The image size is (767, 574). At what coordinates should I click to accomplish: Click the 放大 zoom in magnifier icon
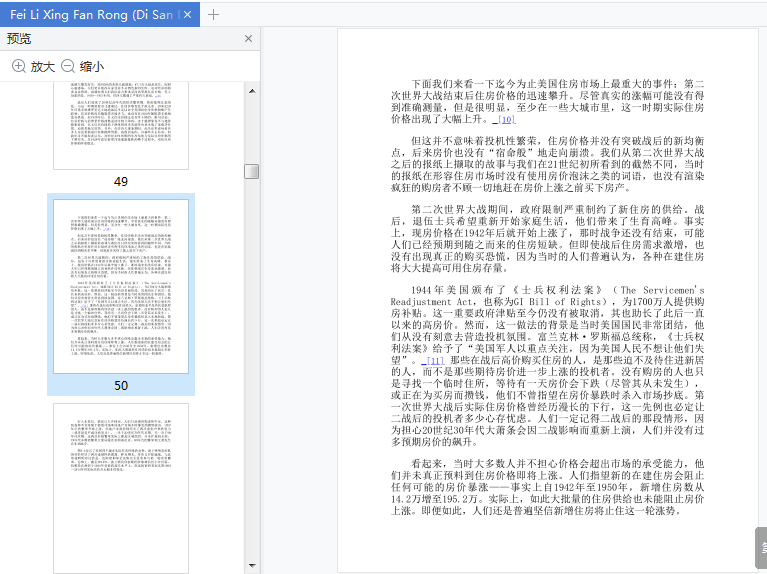(19, 66)
